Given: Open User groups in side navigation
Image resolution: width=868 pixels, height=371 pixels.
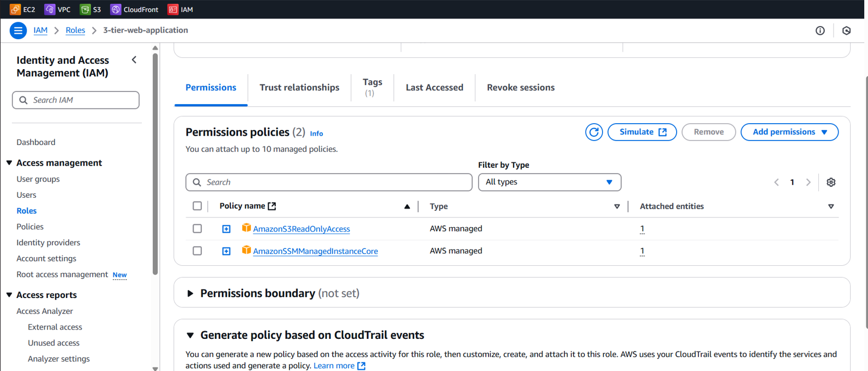Looking at the screenshot, I should 38,179.
